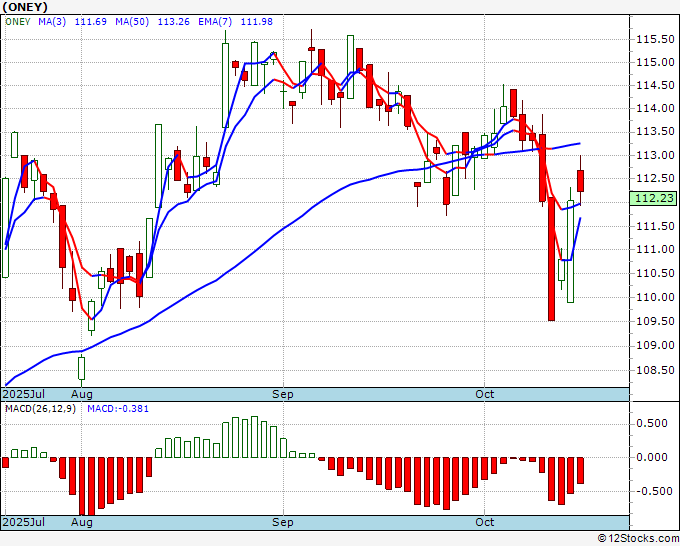Click the current price tag 112.23
Image resolution: width=680 pixels, height=546 pixels.
(654, 198)
